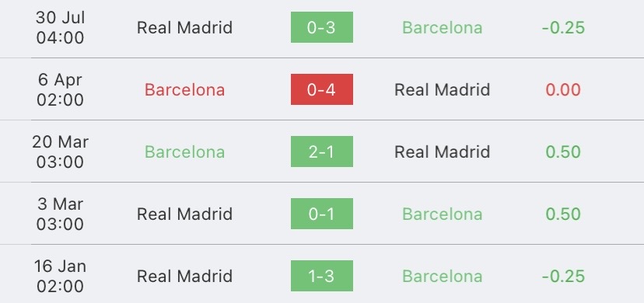Viewport: 644px width, 303px height.
Task: Select the 1-3 score on 16 Jan
Action: (x=321, y=276)
